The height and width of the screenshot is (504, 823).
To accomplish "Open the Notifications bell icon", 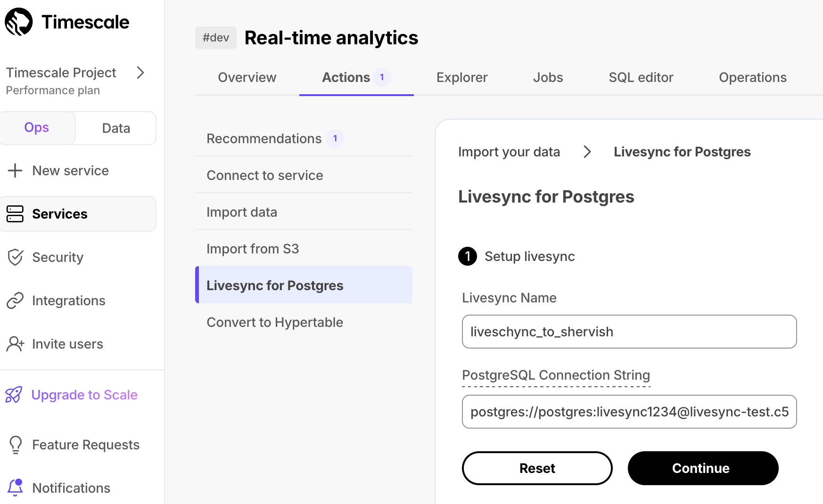I will 16,488.
